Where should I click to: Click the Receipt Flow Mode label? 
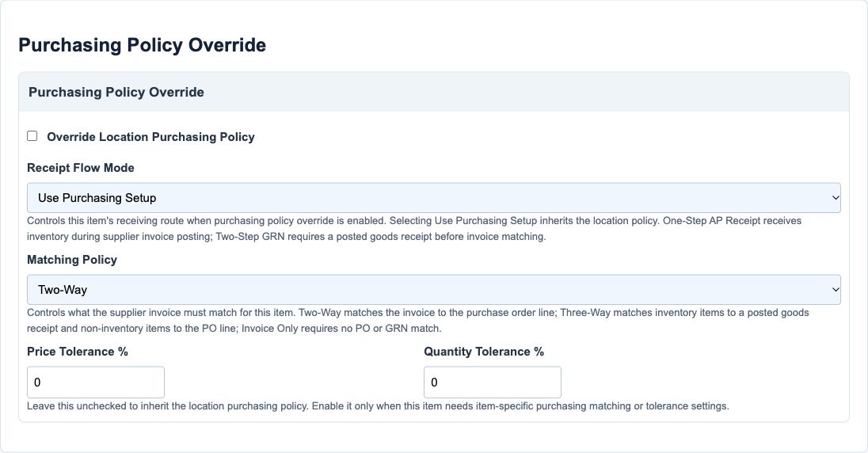(81, 168)
